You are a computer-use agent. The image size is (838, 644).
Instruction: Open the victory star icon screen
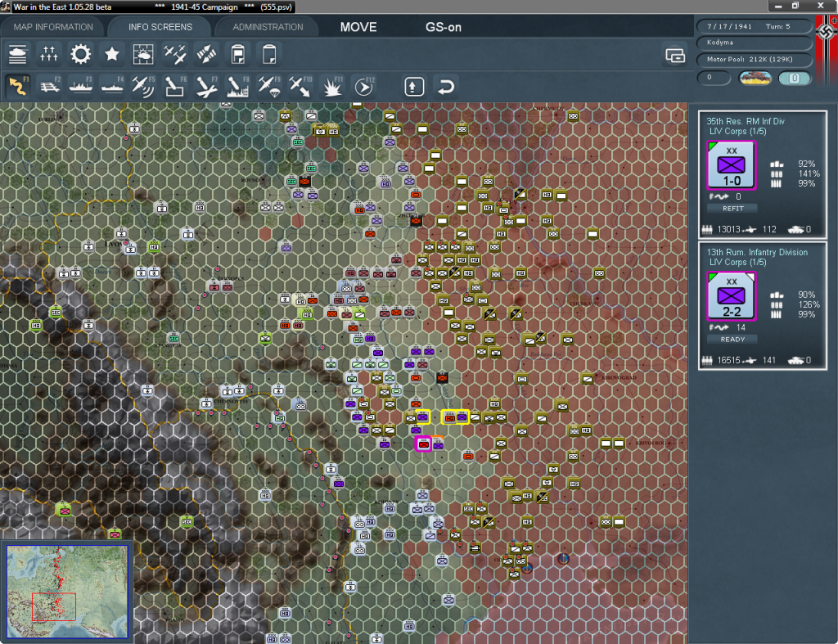111,54
